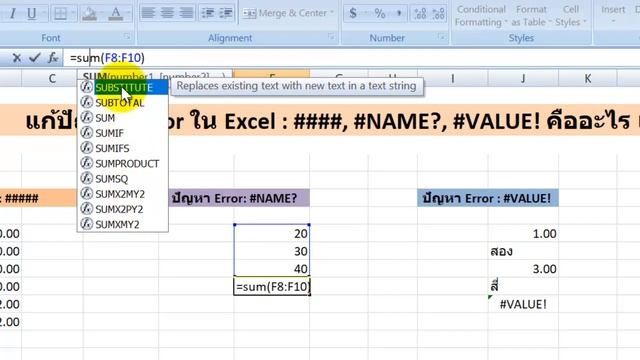
Task: Click the Thai text cell สอง
Action: (523, 251)
